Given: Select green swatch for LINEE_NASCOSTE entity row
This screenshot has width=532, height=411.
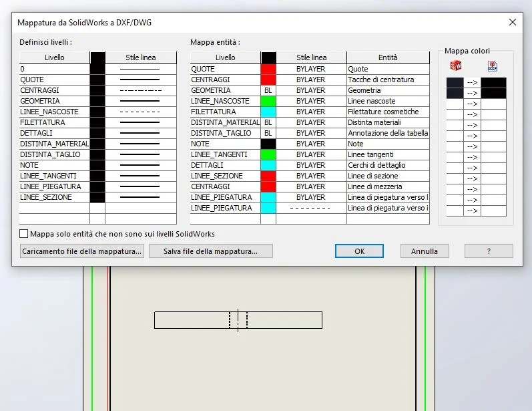Looking at the screenshot, I should coord(268,101).
